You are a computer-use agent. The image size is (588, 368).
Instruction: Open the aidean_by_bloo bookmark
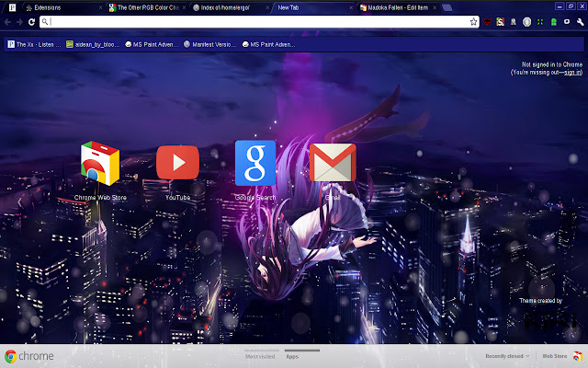pyautogui.click(x=93, y=44)
